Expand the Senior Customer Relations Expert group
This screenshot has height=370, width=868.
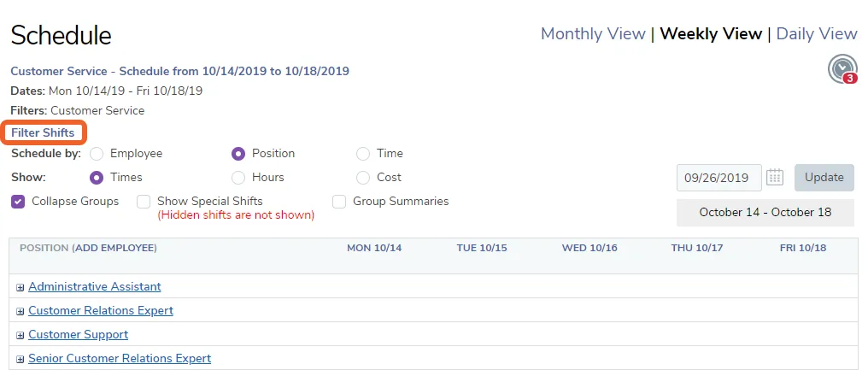pos(20,359)
